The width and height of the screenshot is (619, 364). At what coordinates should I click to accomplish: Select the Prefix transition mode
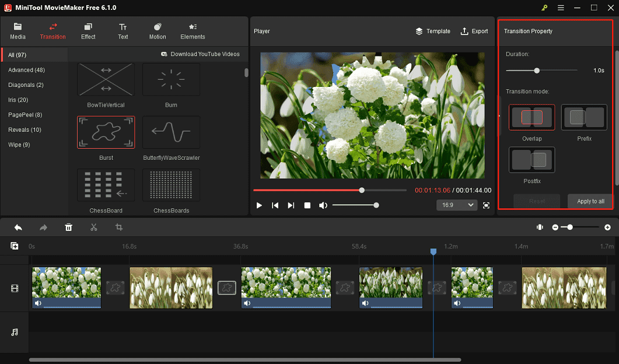coord(584,117)
